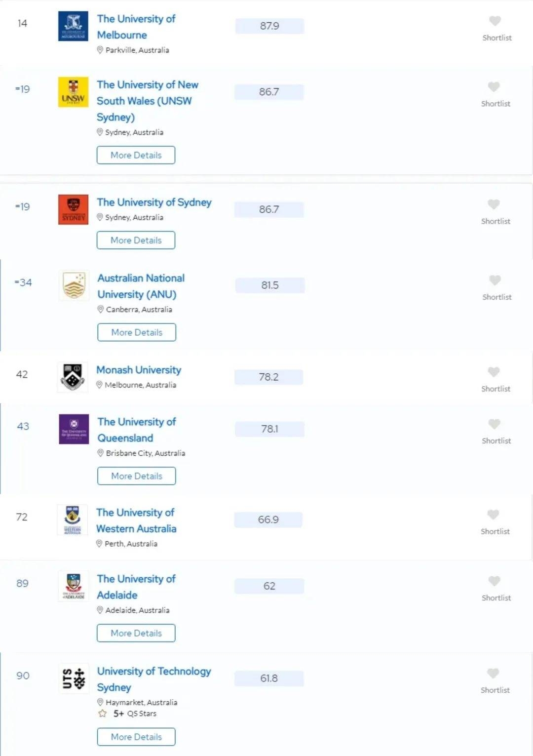The width and height of the screenshot is (533, 756).
Task: Click the University of Melbourne logo
Action: (73, 26)
